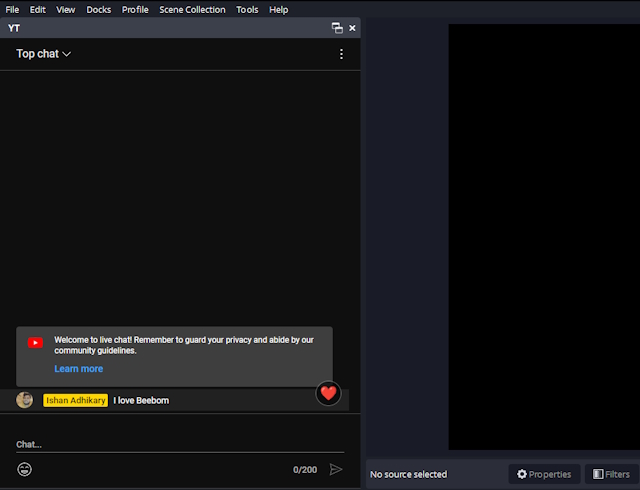Open the chat three-dot options menu
Image resolution: width=640 pixels, height=490 pixels.
point(341,54)
